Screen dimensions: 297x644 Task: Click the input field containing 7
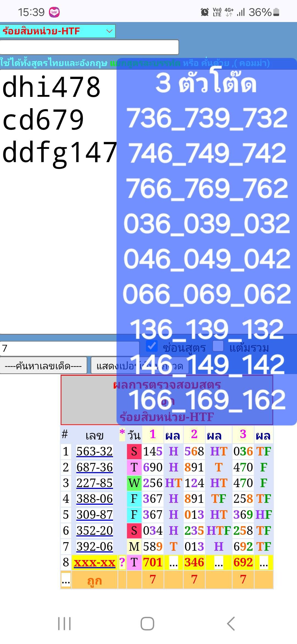click(69, 348)
